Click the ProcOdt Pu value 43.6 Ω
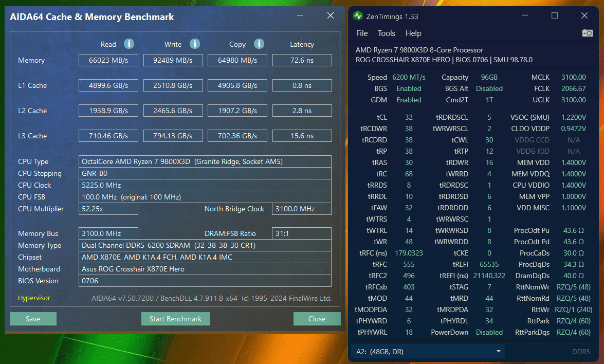The width and height of the screenshot is (604, 364). tap(574, 230)
